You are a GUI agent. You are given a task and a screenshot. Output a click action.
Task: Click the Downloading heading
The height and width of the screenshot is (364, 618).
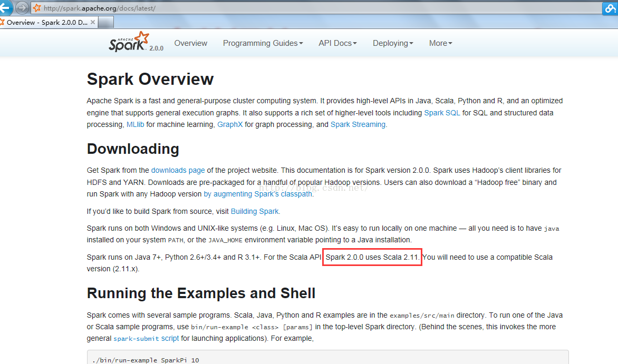[x=133, y=149]
